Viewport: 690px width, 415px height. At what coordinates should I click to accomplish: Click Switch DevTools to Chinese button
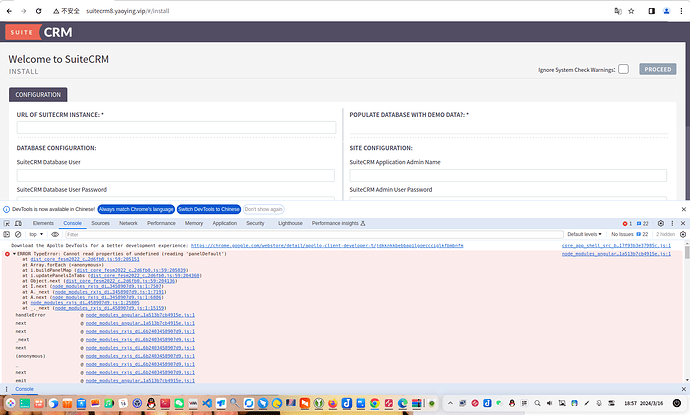pos(209,209)
